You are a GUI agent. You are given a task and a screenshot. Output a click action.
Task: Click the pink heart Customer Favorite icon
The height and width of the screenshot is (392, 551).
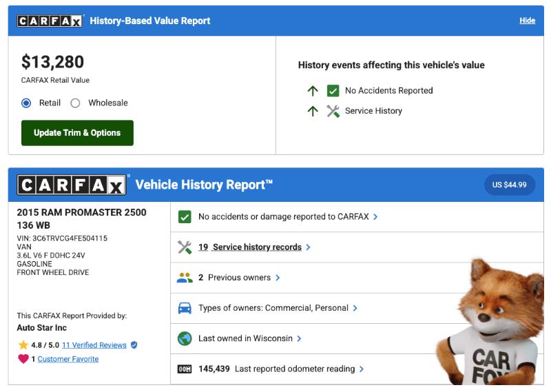coord(23,359)
